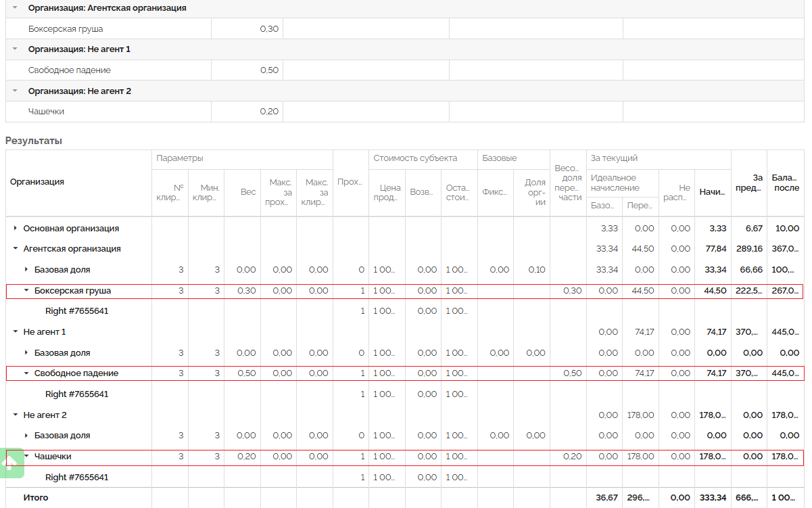812x508 pixels.
Task: Click the 0,50 value for Свободное падение in the top table
Action: [268, 70]
